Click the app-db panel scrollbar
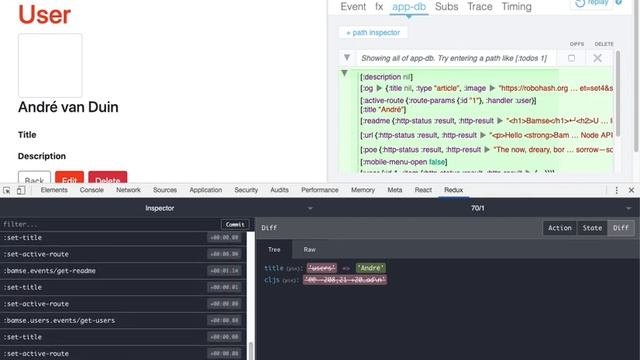The width and height of the screenshot is (640, 360). click(618, 94)
